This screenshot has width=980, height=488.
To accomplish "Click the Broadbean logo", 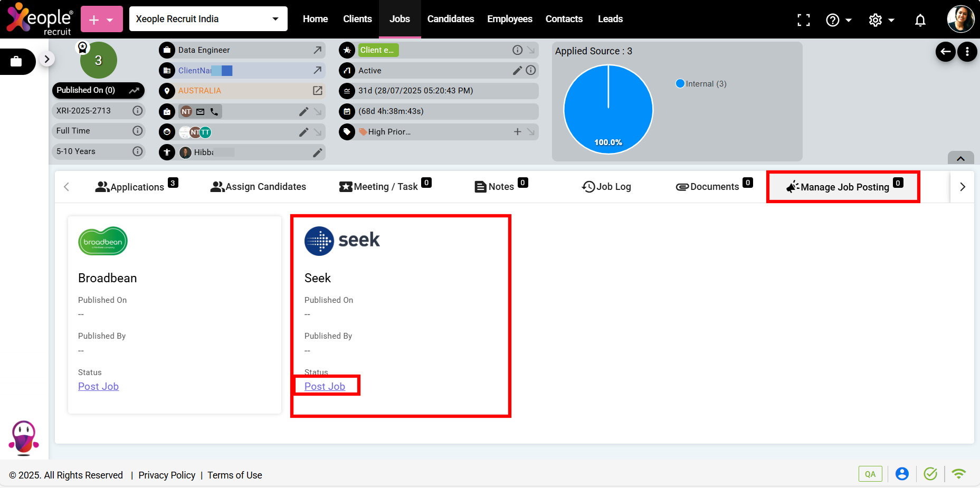I will (103, 241).
